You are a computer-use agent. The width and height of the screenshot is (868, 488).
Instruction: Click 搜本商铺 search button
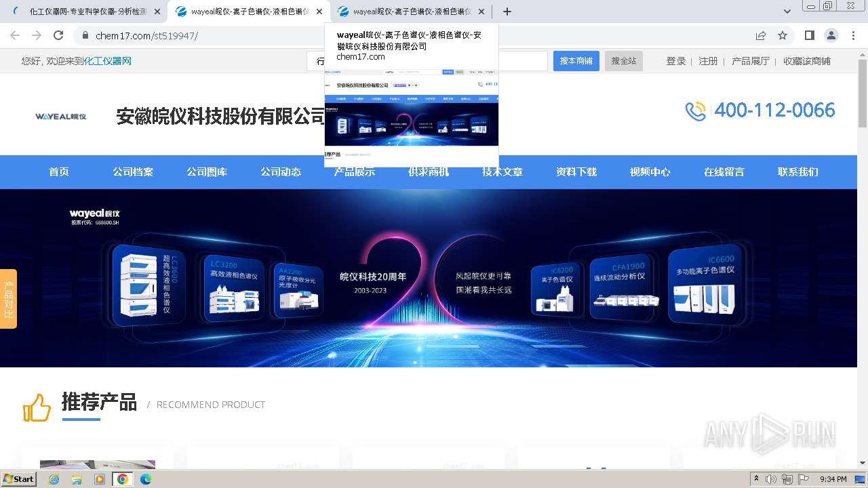point(576,61)
